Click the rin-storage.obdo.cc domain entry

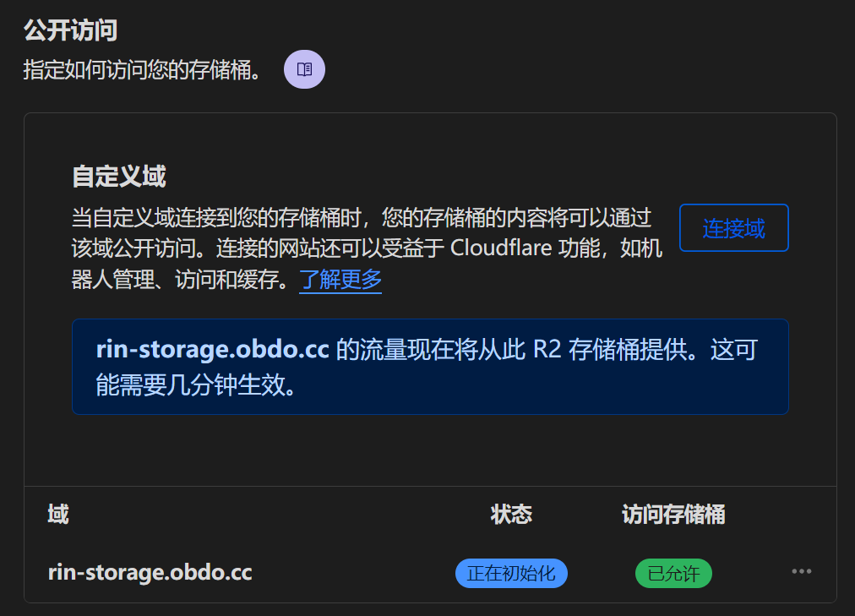pos(149,572)
